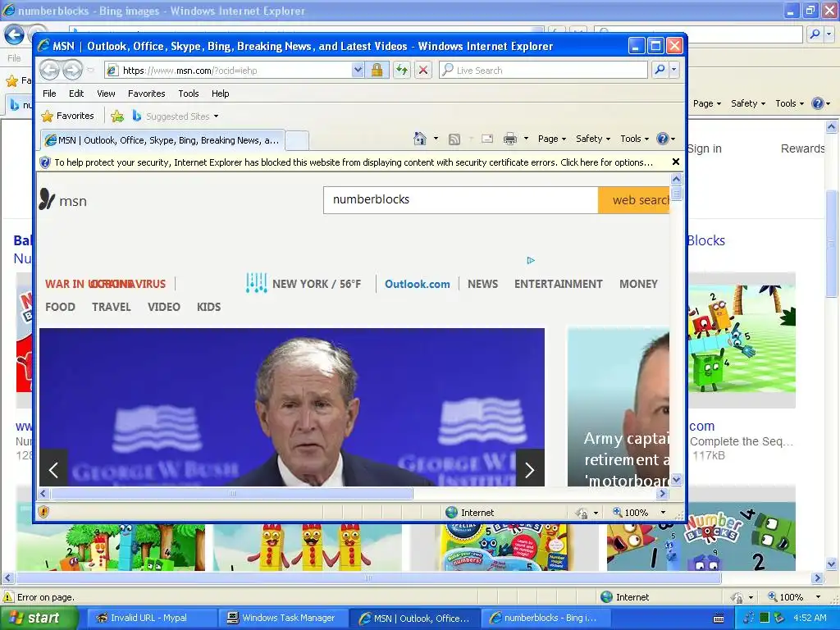Click the AdChoices triangle icon
The width and height of the screenshot is (840, 630).
[x=531, y=260]
